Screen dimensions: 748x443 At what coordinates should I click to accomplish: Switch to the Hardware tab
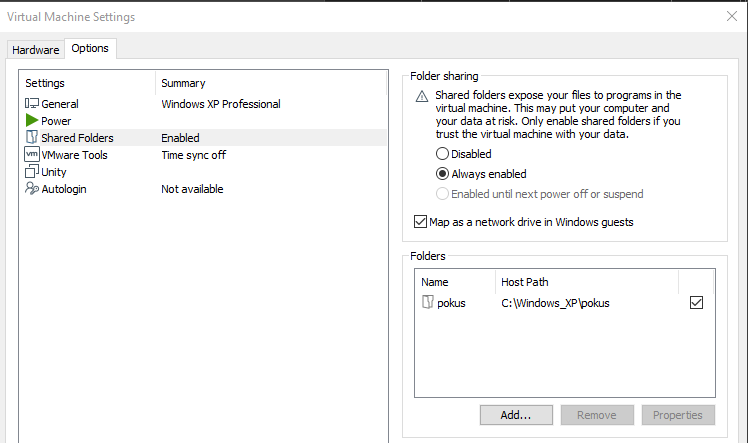click(36, 49)
